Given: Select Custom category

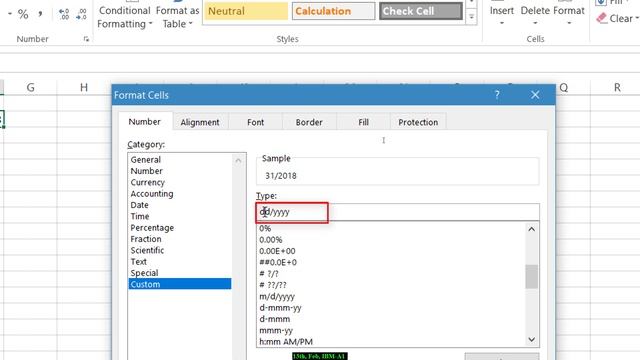Looking at the screenshot, I should point(180,284).
